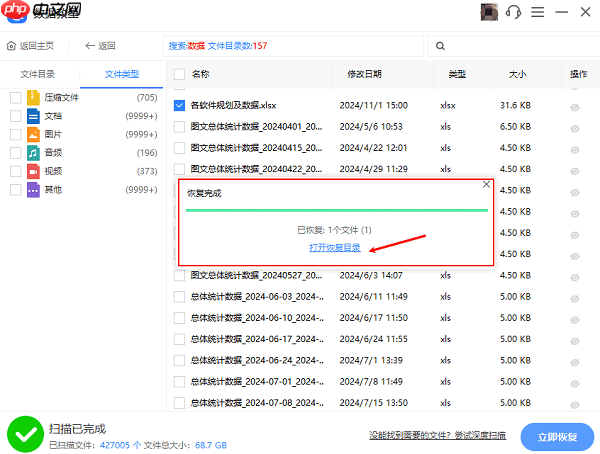The image size is (600, 454).
Task: Preview eye icon for 2024/4/29 11:29 row
Action: 575,171
